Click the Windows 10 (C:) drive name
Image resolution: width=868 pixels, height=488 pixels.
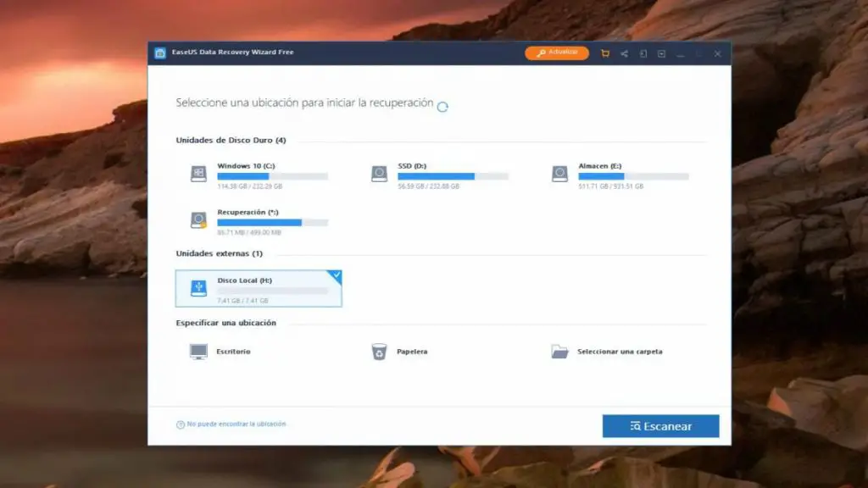pos(246,166)
